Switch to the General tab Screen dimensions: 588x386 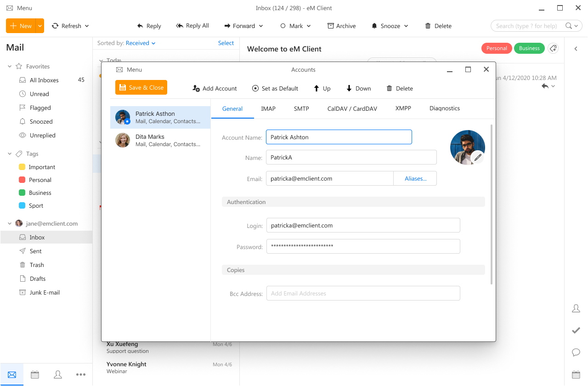pos(232,108)
